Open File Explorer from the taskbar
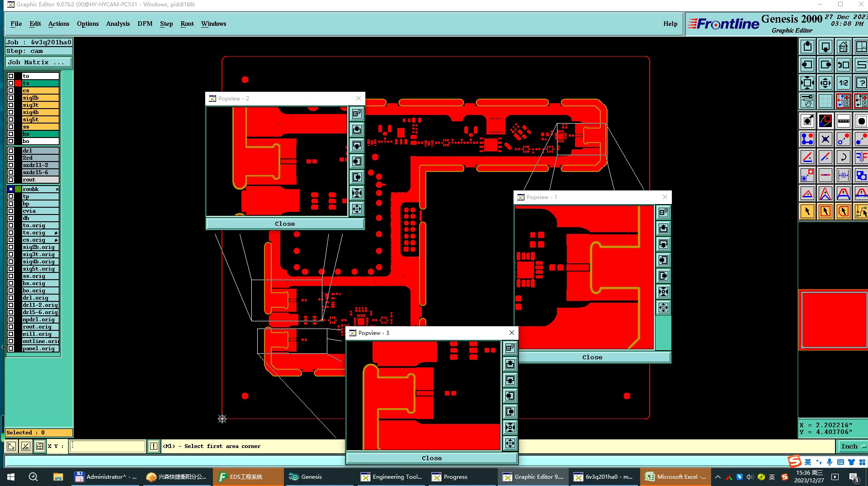868x486 pixels. (58, 476)
